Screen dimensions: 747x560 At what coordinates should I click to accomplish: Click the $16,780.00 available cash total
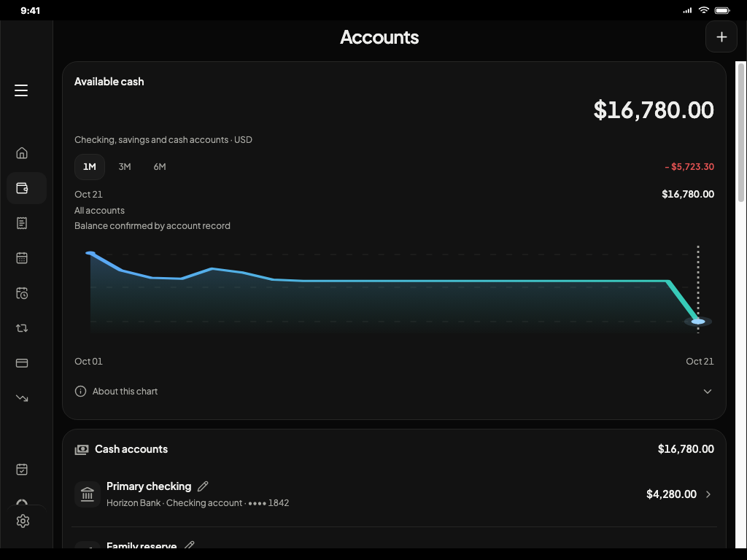654,110
